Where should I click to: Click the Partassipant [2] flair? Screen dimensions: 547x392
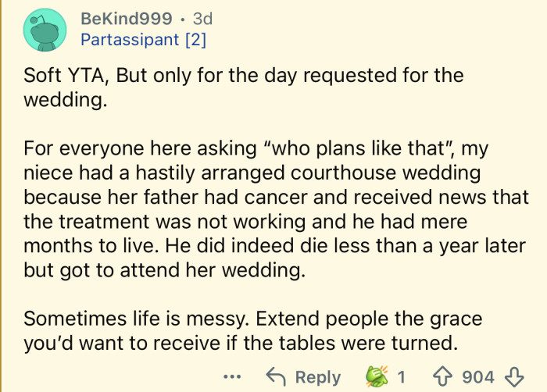tap(144, 40)
